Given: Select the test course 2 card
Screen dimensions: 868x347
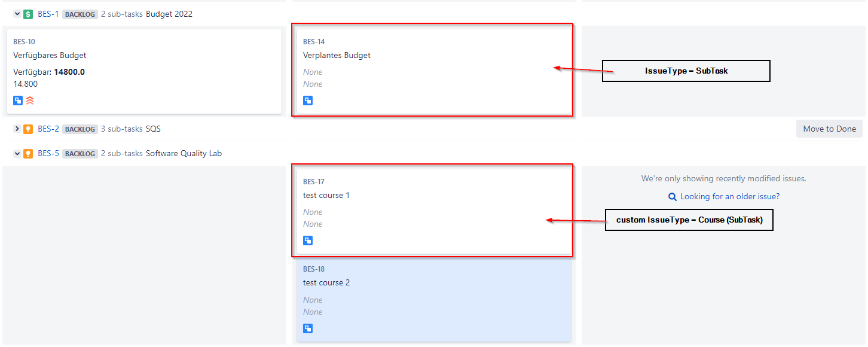Looking at the screenshot, I should pos(434,299).
